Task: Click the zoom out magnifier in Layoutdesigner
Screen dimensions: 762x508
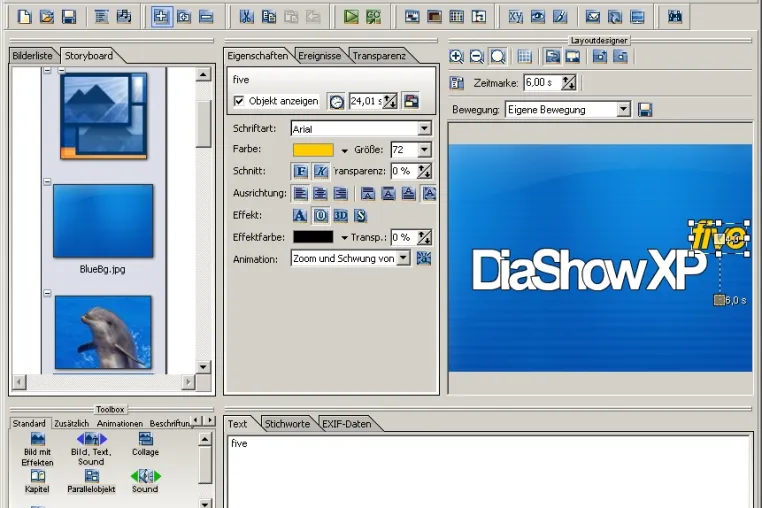Action: 477,56
